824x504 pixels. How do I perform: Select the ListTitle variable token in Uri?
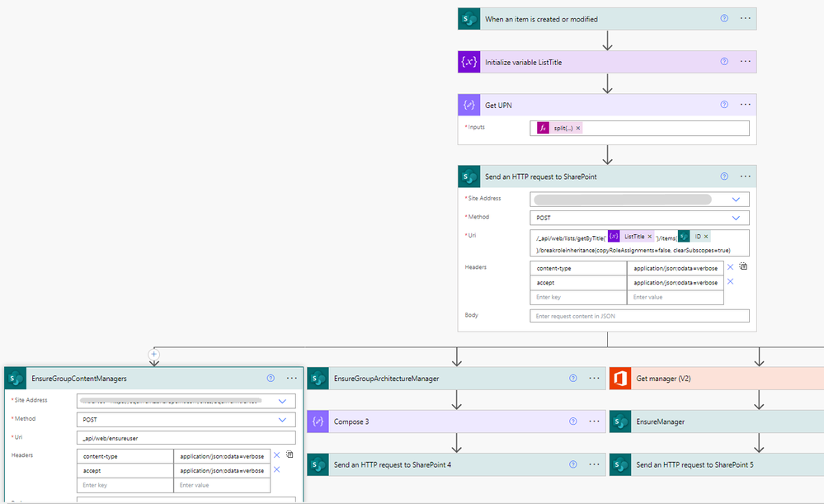631,237
